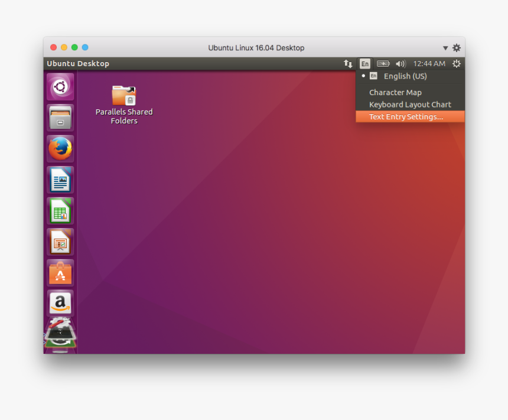508x420 pixels.
Task: Click the En keyboard input indicator
Action: (x=365, y=64)
